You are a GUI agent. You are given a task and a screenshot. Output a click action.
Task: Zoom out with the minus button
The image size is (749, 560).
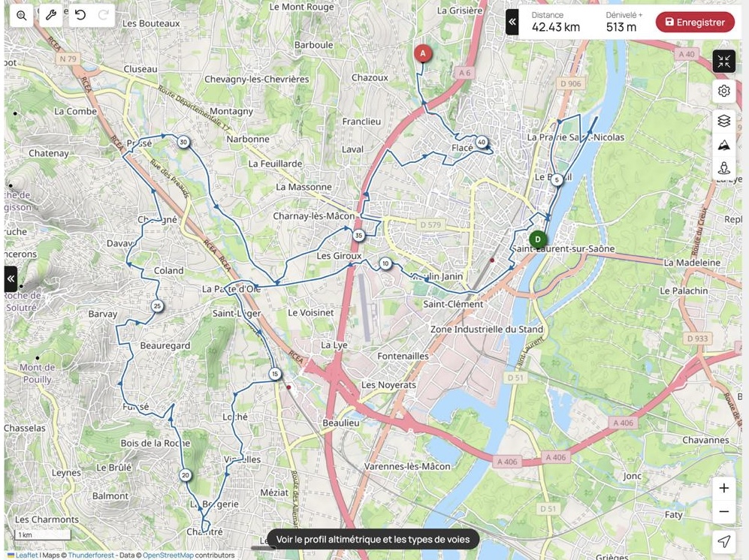point(723,511)
